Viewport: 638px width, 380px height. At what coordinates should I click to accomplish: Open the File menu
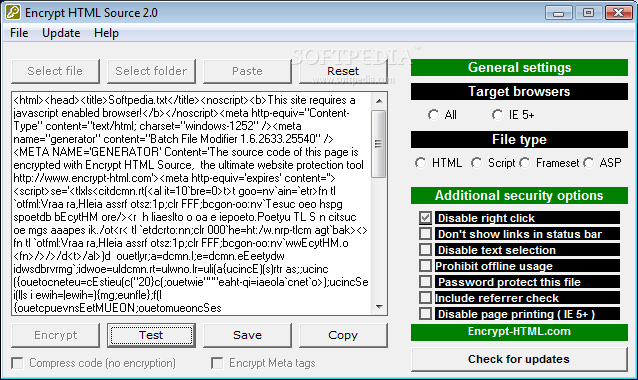19,33
